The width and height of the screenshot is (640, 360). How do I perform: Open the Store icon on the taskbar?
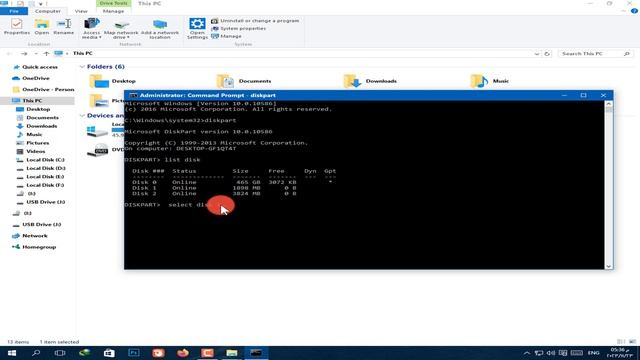pos(109,353)
